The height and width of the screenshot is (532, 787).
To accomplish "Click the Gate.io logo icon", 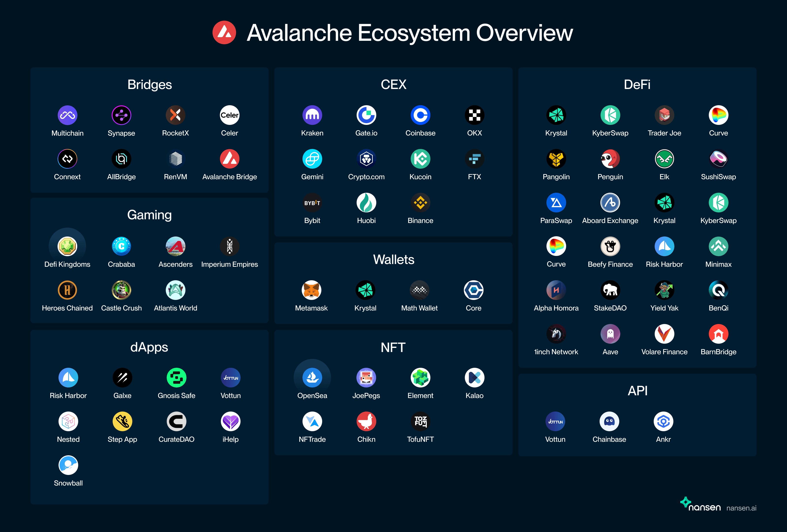I will (x=366, y=115).
